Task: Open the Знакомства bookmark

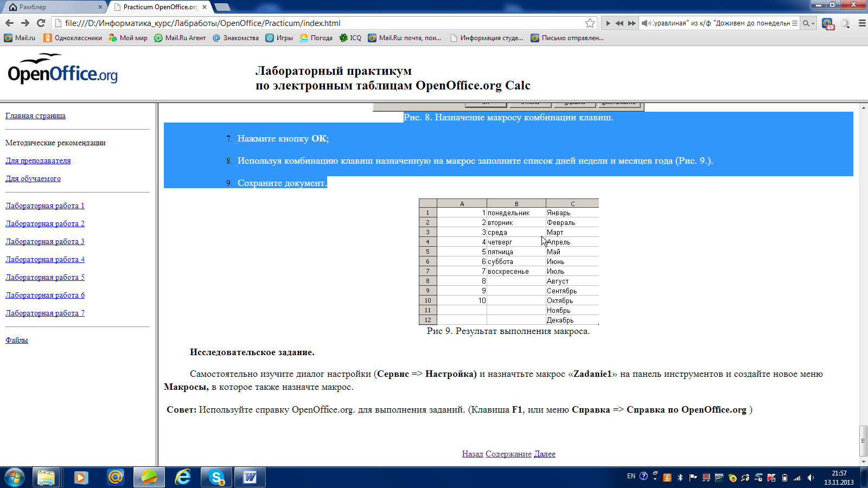Action: coord(235,37)
